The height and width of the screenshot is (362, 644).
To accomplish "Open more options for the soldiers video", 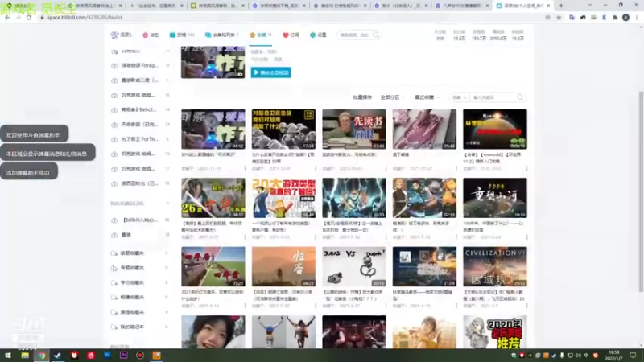I will click(316, 168).
